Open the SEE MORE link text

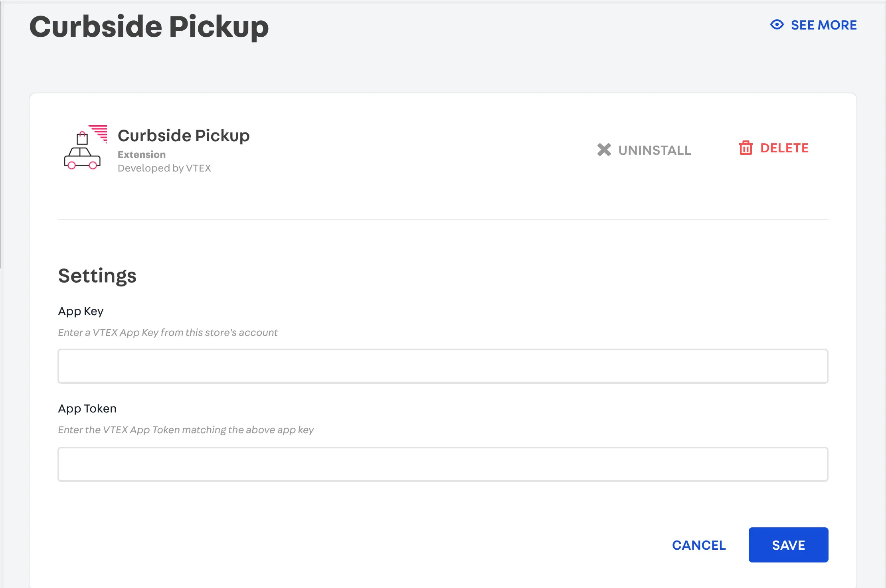[x=824, y=25]
